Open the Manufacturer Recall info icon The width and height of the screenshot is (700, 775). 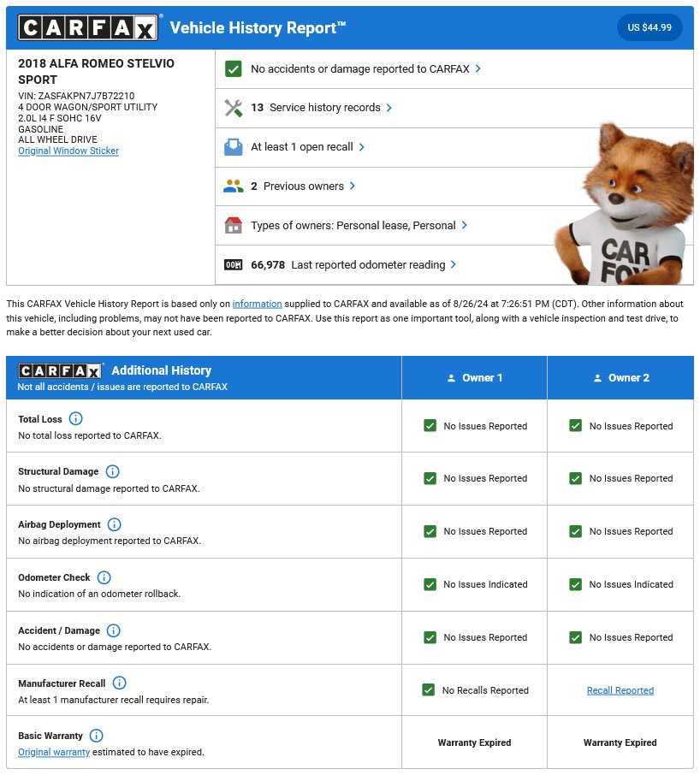[x=119, y=683]
